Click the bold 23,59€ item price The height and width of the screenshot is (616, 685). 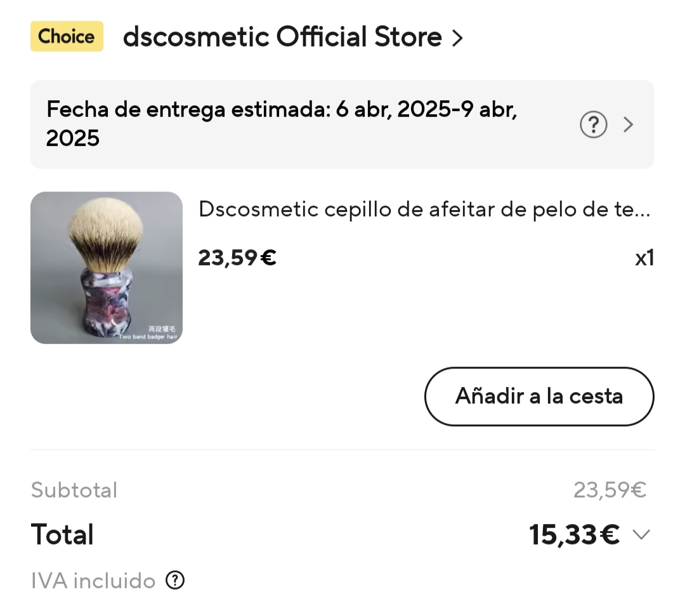237,258
